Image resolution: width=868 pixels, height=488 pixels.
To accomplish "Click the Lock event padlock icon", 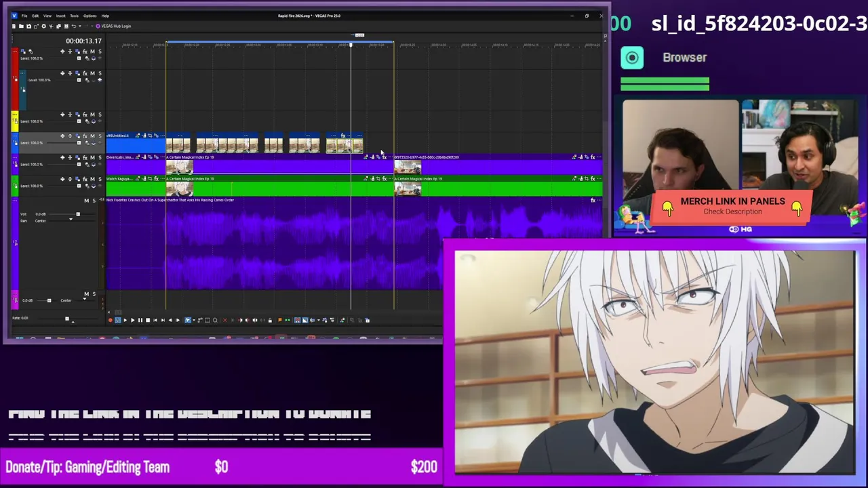I will point(270,320).
